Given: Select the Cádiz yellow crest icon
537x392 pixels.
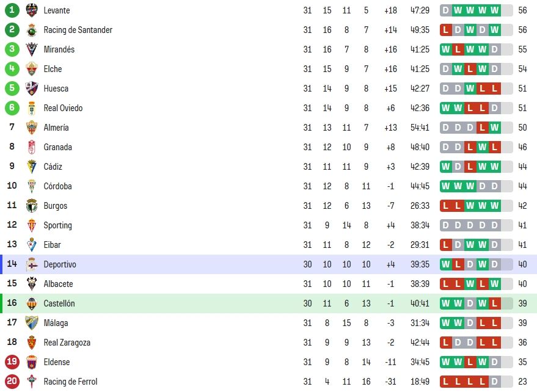Looking at the screenshot, I should 32,166.
